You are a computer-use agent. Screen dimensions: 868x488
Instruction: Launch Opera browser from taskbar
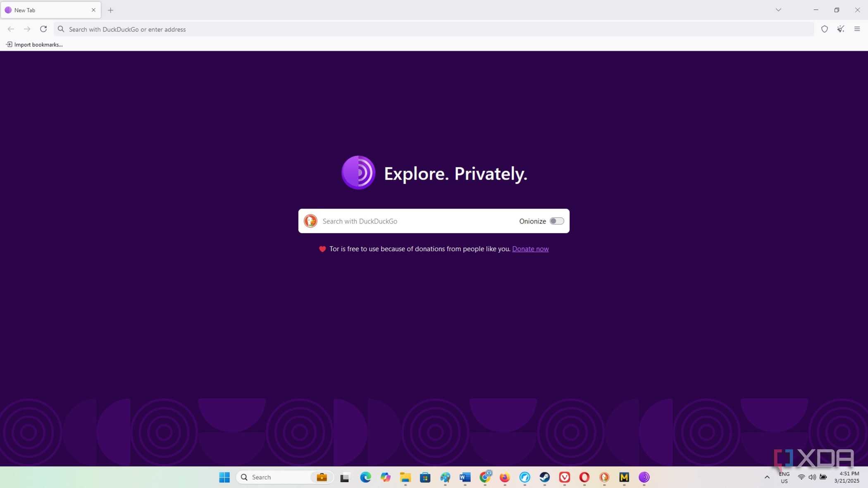584,477
